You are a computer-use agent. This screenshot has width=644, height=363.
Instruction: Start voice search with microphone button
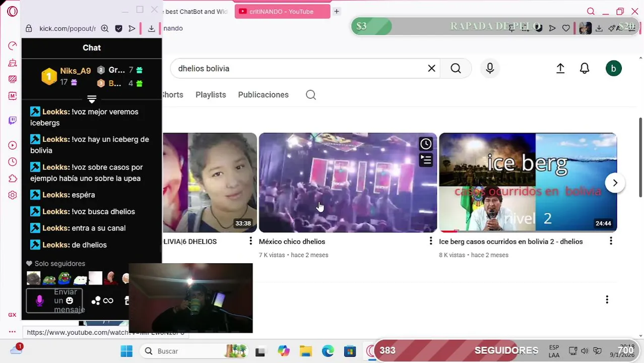click(x=490, y=68)
